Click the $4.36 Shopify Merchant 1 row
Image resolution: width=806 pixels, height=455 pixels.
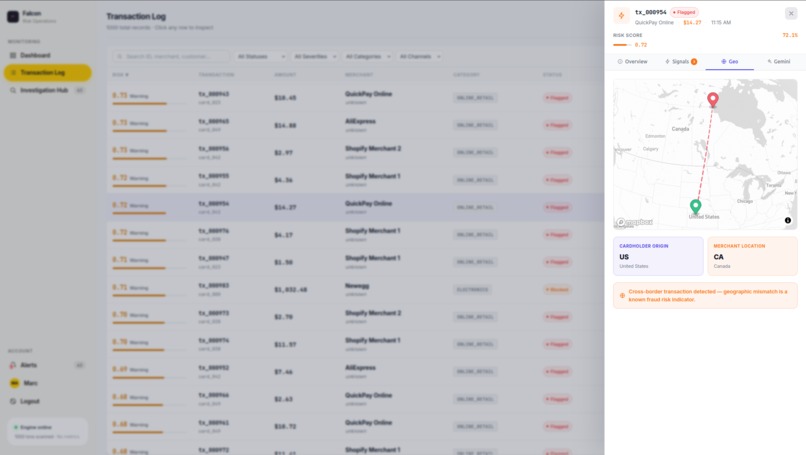click(355, 180)
